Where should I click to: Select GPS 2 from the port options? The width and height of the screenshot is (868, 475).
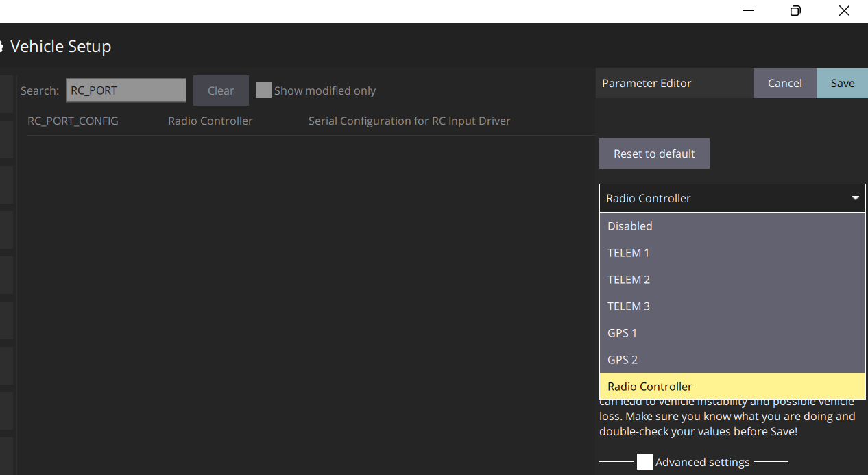coord(732,359)
